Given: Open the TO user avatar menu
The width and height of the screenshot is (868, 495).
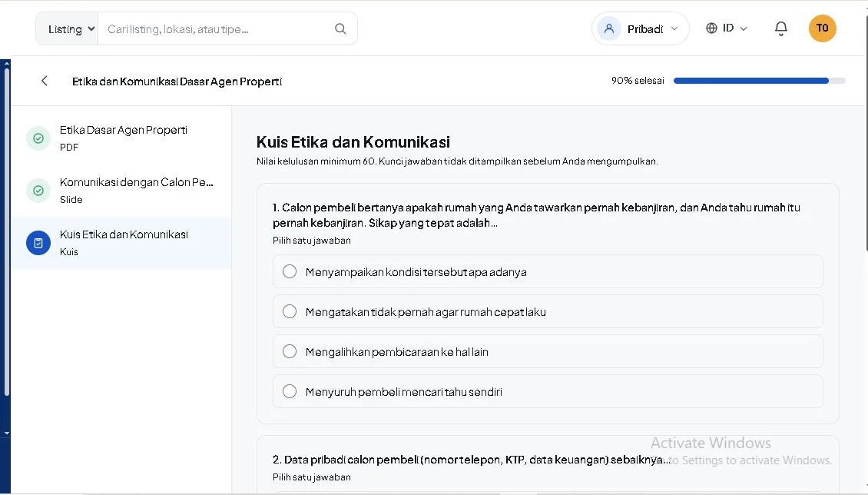Looking at the screenshot, I should (822, 28).
